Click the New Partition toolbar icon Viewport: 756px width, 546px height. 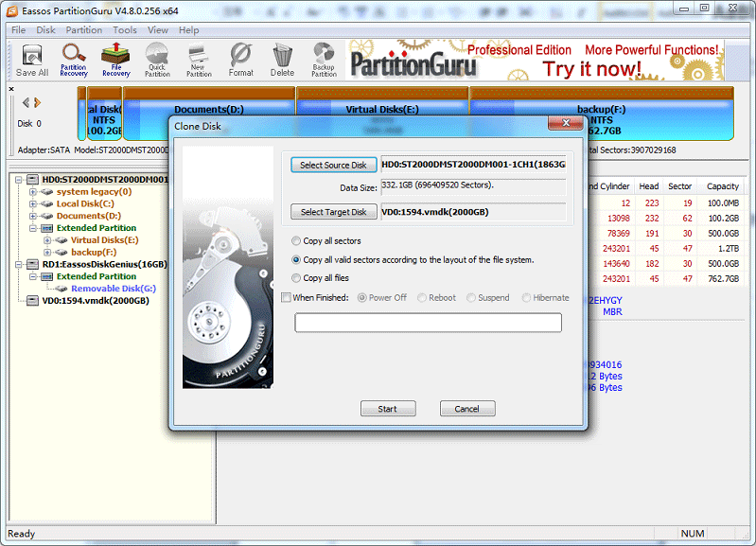[x=199, y=61]
